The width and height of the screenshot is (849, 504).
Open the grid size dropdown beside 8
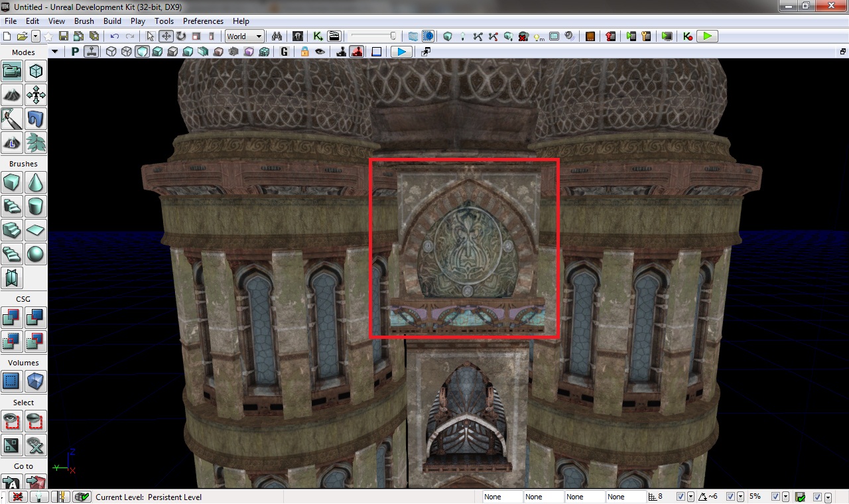[x=691, y=497]
